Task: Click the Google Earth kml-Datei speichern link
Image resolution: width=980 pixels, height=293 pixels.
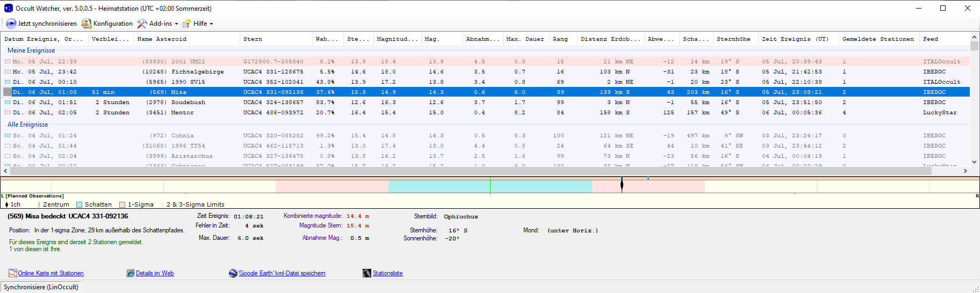Action: (x=282, y=273)
